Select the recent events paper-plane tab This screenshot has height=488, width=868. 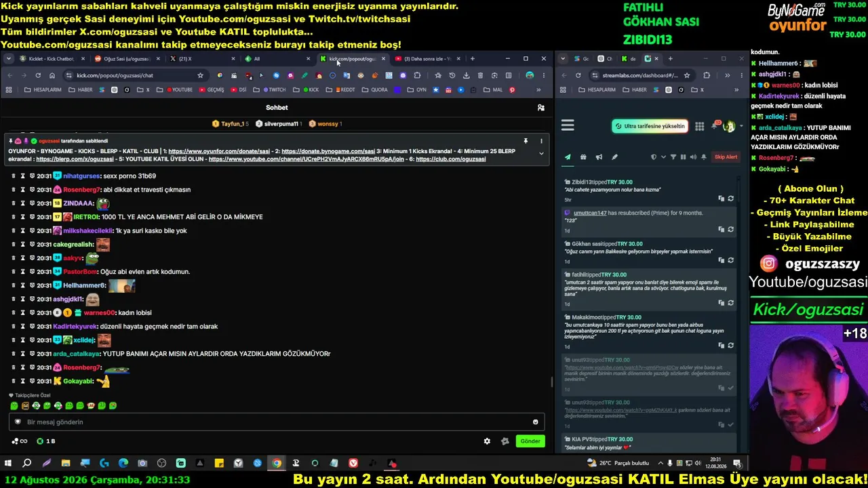click(568, 157)
